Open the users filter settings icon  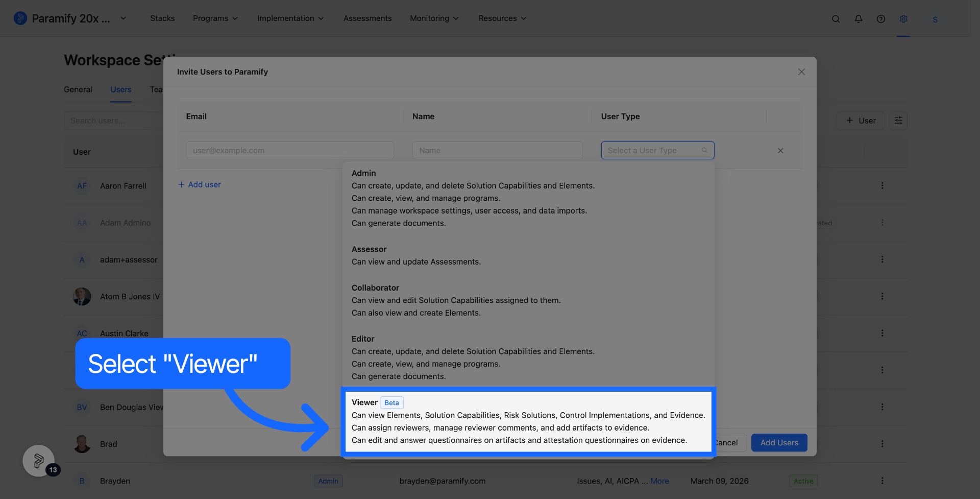point(898,121)
